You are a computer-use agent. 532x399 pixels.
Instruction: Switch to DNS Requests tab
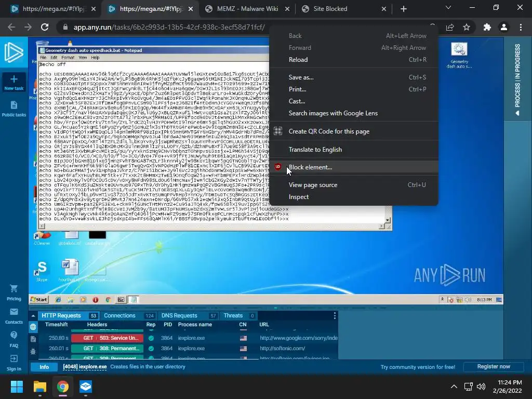click(188, 315)
